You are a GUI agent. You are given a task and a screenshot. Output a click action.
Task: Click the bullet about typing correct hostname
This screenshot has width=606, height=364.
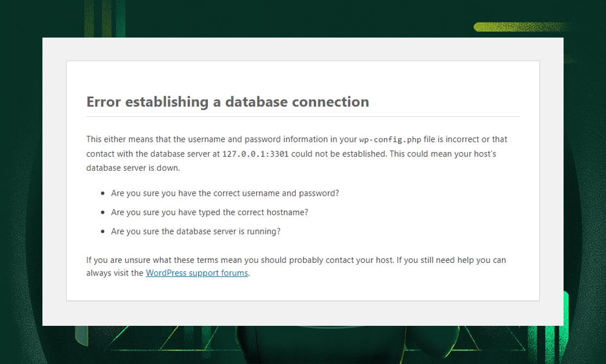[x=209, y=212]
